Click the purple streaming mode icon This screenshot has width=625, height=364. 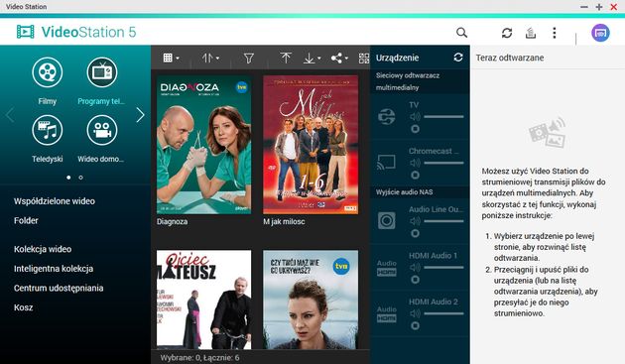click(x=600, y=33)
